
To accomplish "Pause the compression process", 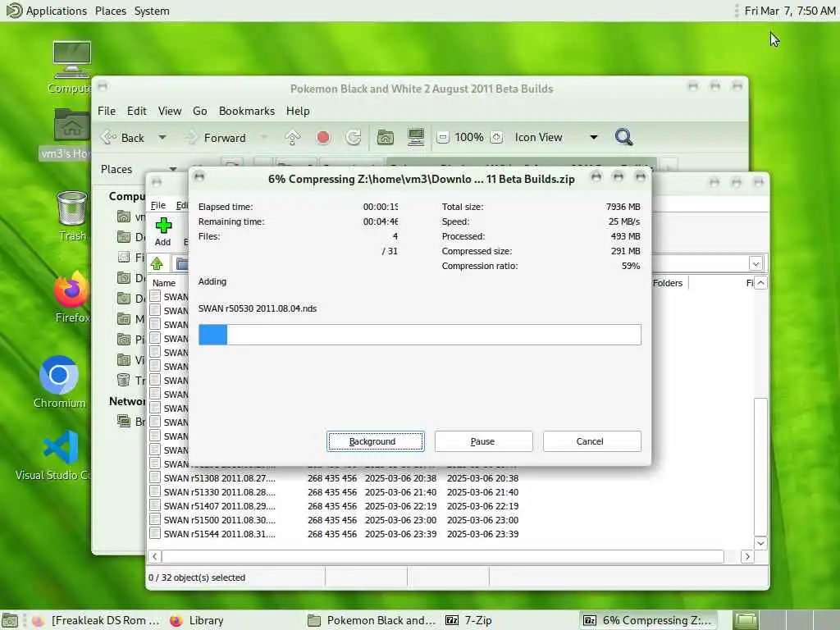I will point(483,441).
